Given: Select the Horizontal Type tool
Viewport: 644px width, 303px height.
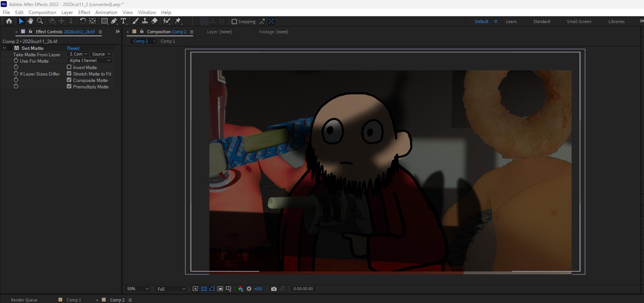Looking at the screenshot, I should coord(123,21).
